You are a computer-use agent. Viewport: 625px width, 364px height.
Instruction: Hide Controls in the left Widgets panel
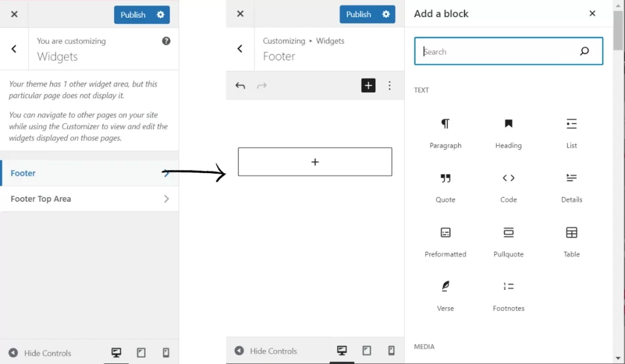(40, 353)
